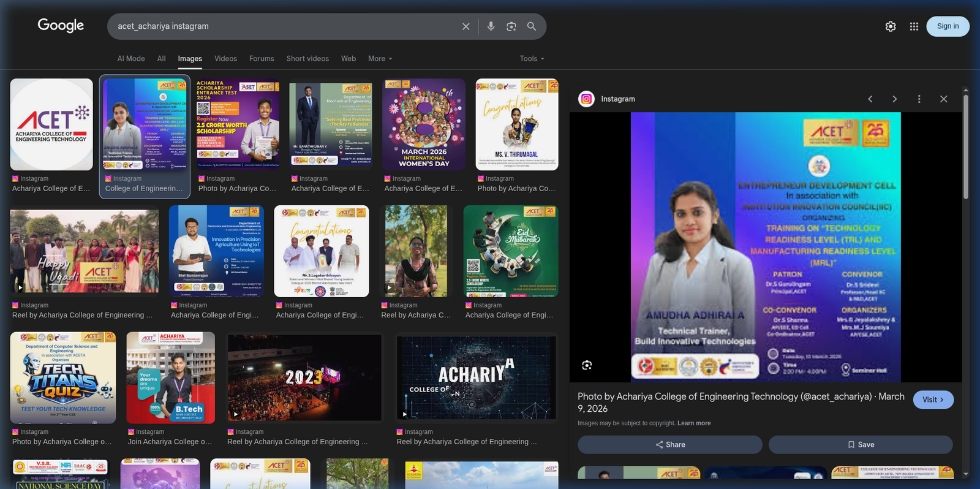Sign in to Google account
The image size is (980, 489).
(948, 26)
